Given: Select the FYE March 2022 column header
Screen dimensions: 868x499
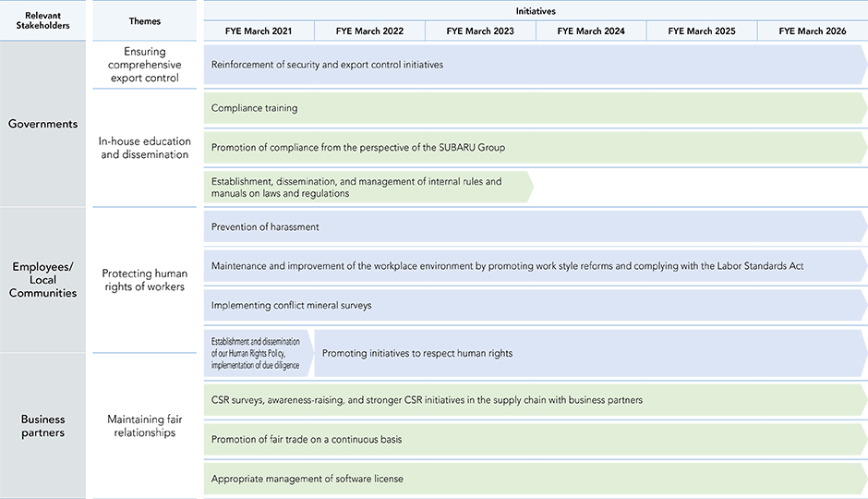Looking at the screenshot, I should tap(369, 31).
